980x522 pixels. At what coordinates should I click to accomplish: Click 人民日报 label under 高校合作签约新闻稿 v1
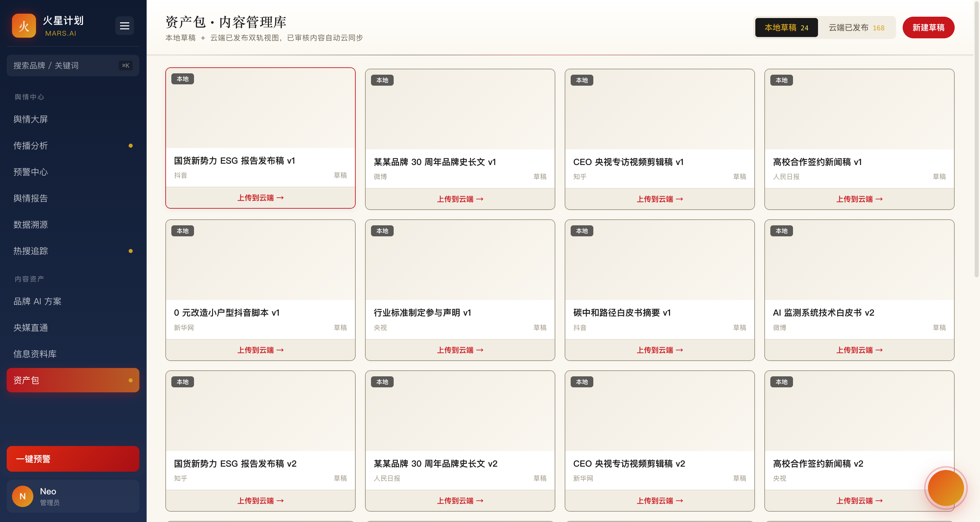click(786, 177)
